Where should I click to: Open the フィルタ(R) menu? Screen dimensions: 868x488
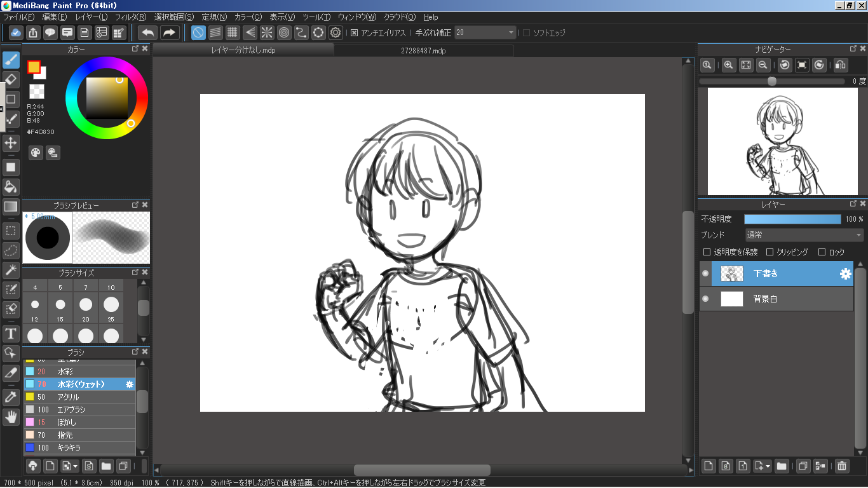coord(130,17)
